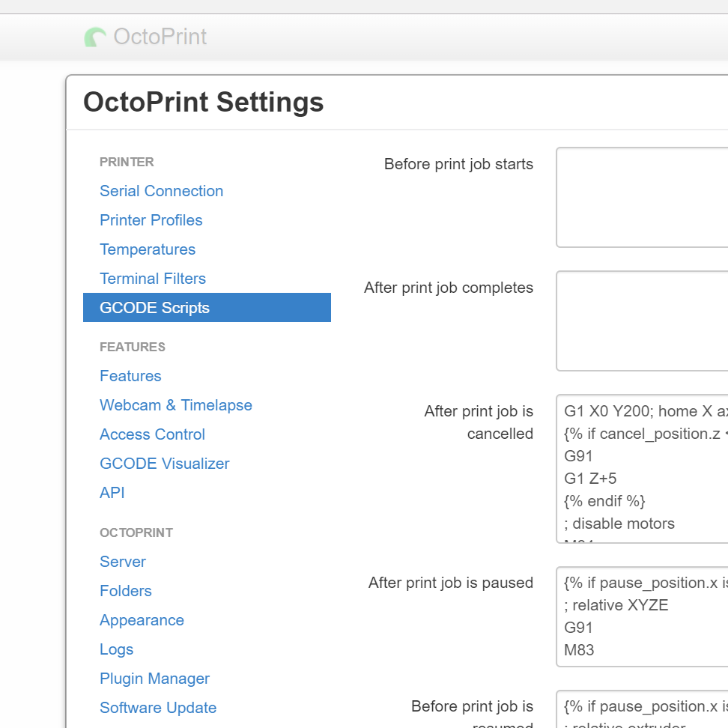Image resolution: width=728 pixels, height=728 pixels.
Task: Open the Folders settings page
Action: pyautogui.click(x=125, y=591)
